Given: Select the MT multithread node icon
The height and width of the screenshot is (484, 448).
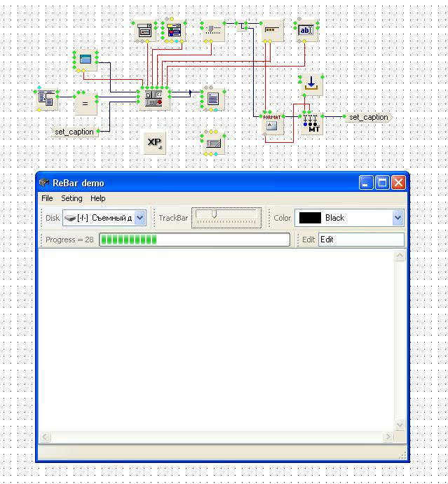Looking at the screenshot, I should pyautogui.click(x=311, y=124).
